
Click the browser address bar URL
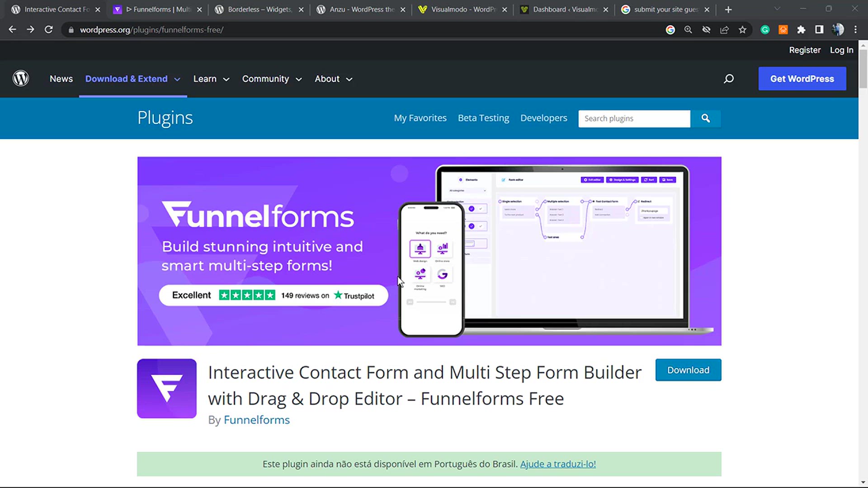(151, 30)
